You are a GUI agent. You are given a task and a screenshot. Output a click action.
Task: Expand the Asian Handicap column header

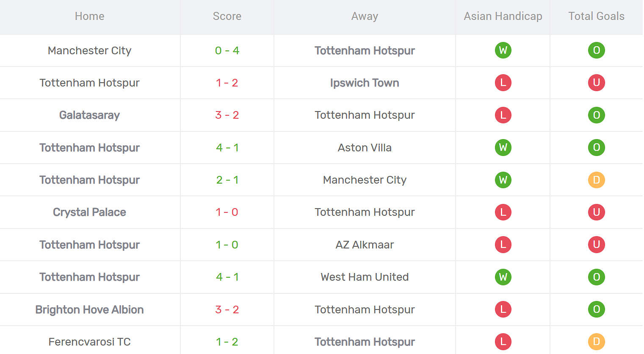(503, 16)
